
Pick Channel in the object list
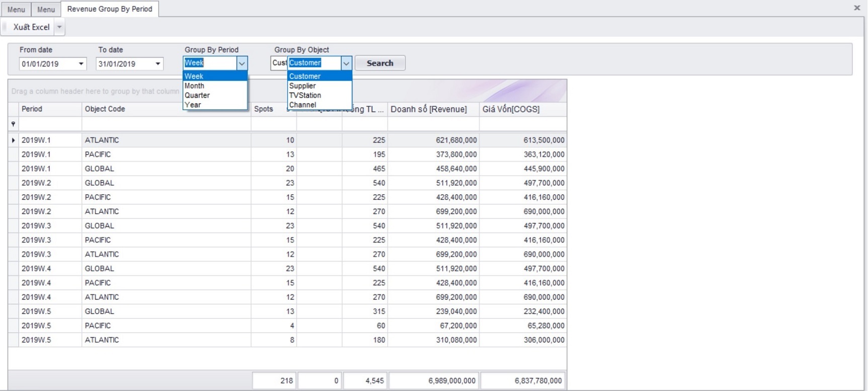(320, 105)
